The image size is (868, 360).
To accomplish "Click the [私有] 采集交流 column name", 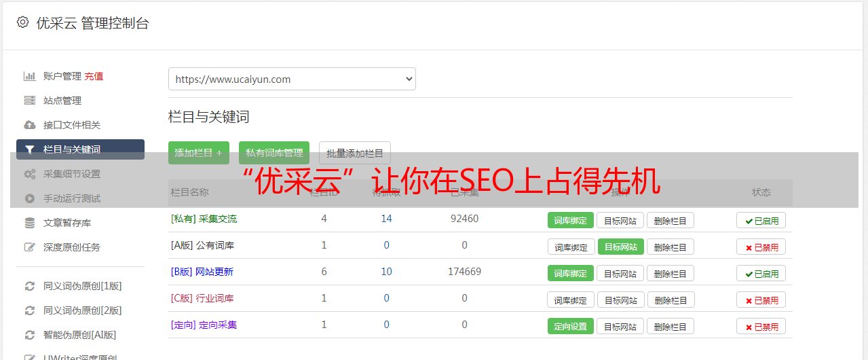I will 204,219.
